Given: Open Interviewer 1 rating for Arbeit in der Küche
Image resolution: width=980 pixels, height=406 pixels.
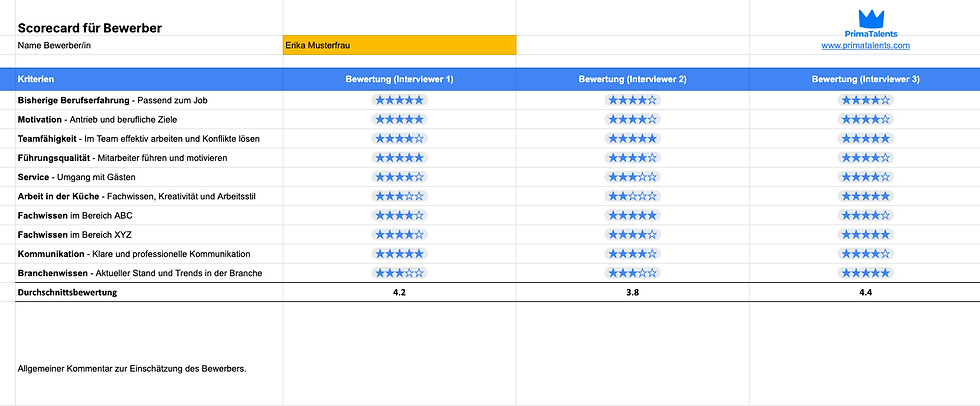Looking at the screenshot, I should (399, 196).
